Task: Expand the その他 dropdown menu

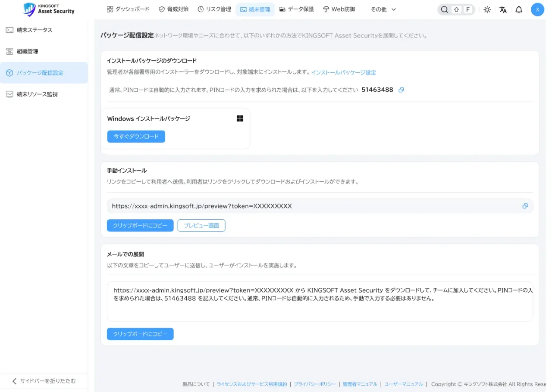Action: [x=383, y=9]
